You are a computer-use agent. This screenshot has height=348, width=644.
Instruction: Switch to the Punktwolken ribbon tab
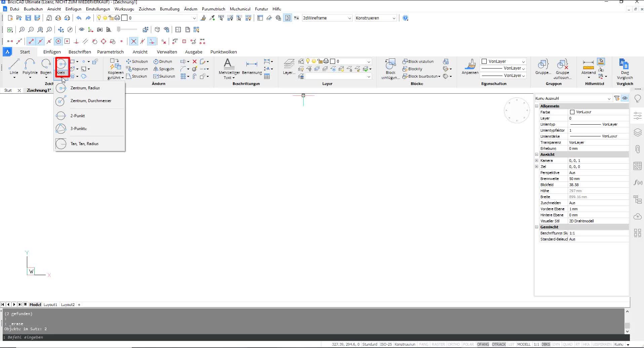(224, 52)
